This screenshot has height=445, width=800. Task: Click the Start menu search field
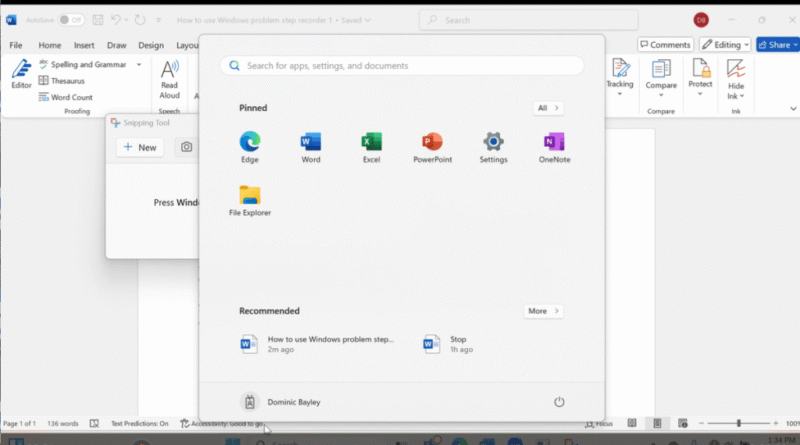[x=402, y=66]
